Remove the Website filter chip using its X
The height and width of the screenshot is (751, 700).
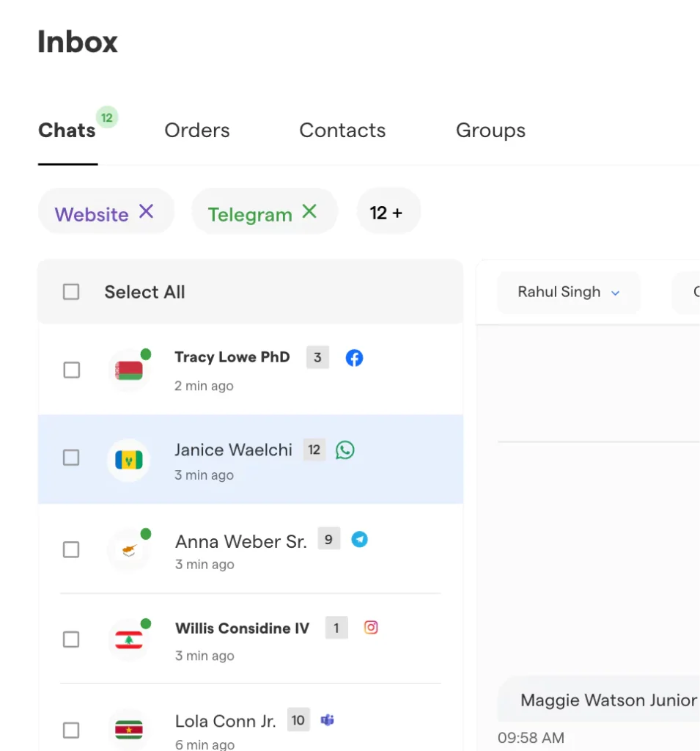click(147, 212)
